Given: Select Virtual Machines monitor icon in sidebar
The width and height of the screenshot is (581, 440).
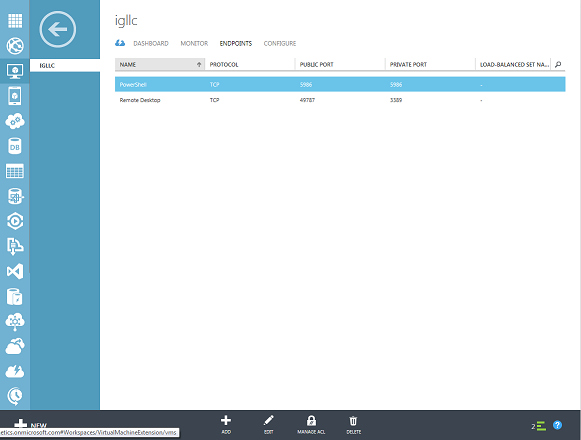Looking at the screenshot, I should point(15,71).
